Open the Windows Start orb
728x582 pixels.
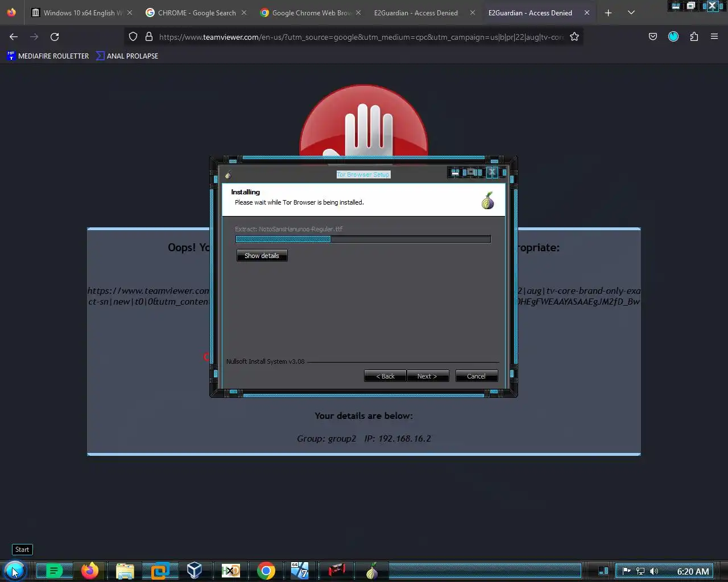point(14,570)
